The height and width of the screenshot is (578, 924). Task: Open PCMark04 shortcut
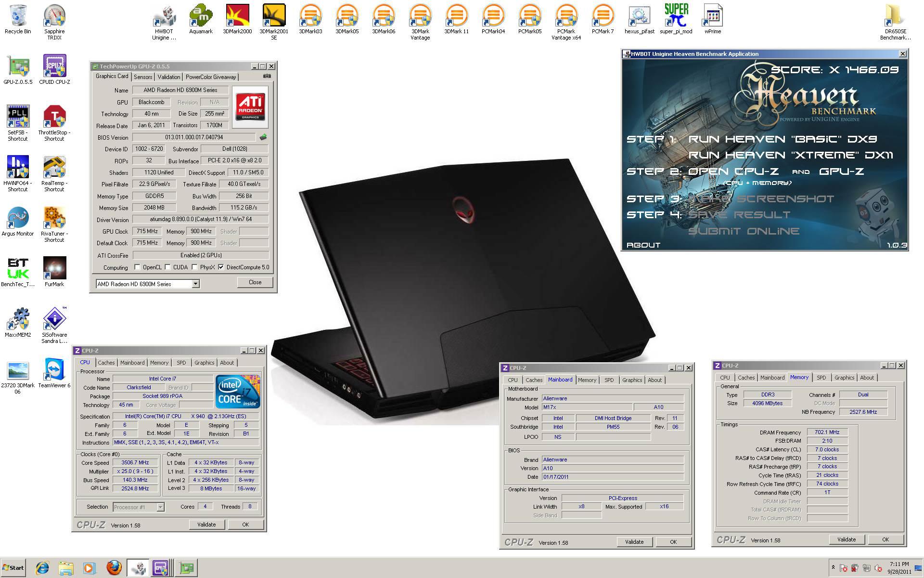tap(493, 19)
